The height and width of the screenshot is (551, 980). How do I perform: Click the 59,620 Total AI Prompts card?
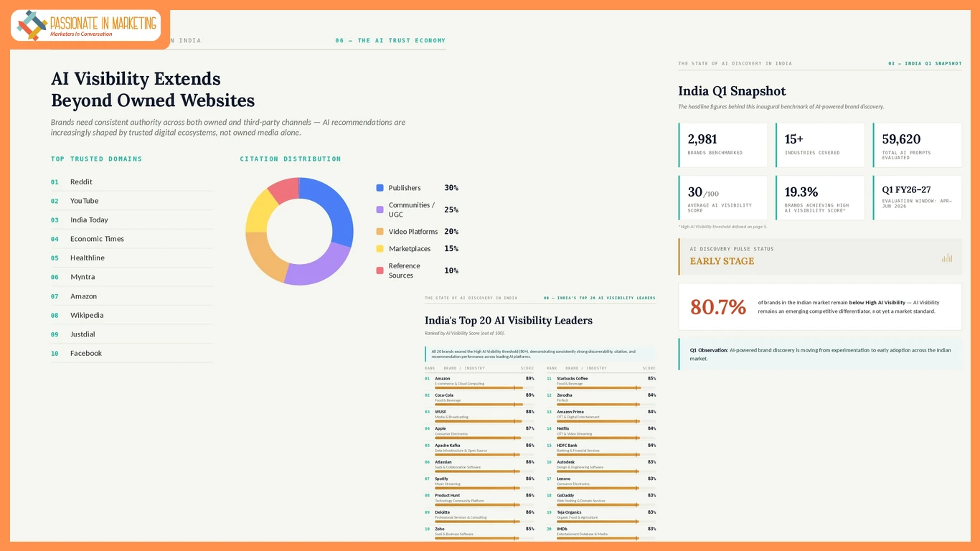[x=917, y=145]
